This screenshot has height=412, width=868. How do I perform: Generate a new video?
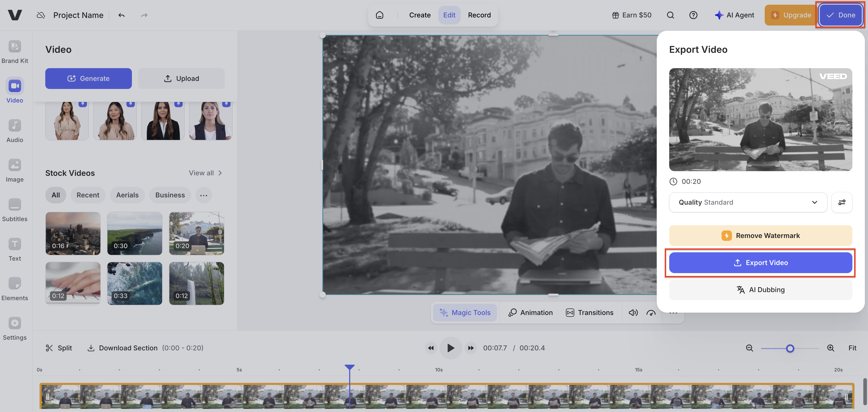tap(88, 78)
